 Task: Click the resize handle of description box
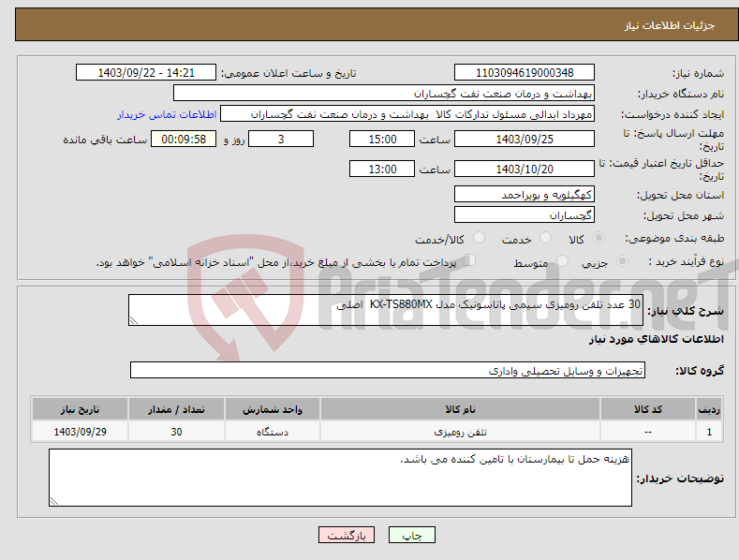[x=134, y=320]
